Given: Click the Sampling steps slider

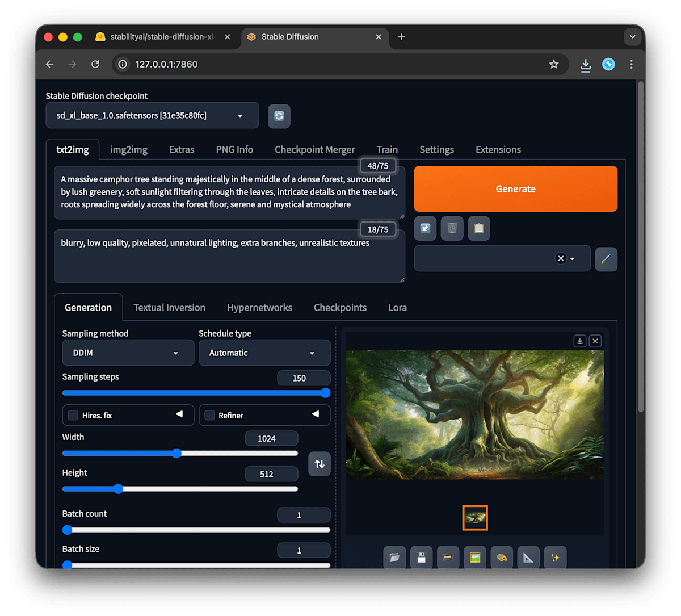Looking at the screenshot, I should (x=196, y=393).
